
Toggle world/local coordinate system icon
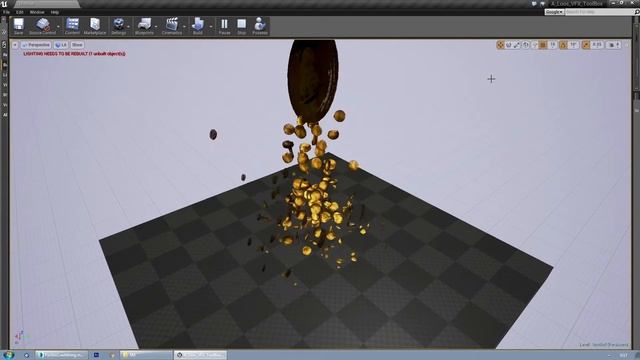coord(526,45)
